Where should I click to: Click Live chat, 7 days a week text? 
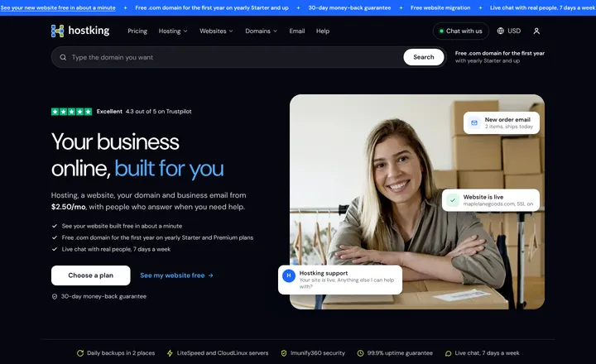click(487, 353)
